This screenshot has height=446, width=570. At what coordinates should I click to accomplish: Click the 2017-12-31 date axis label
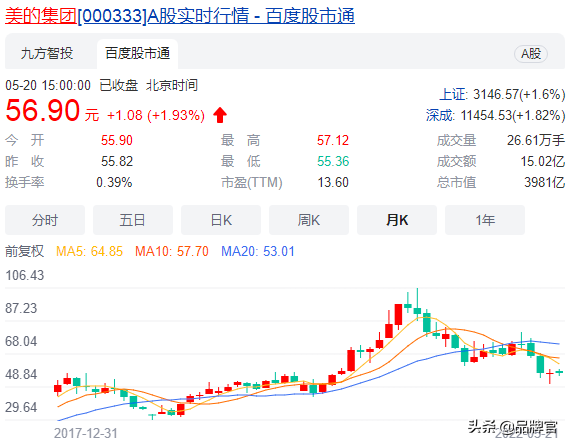(x=86, y=433)
